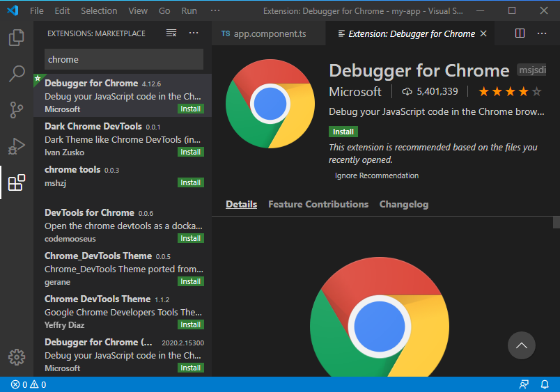
Task: Open the Selection menu
Action: point(99,10)
